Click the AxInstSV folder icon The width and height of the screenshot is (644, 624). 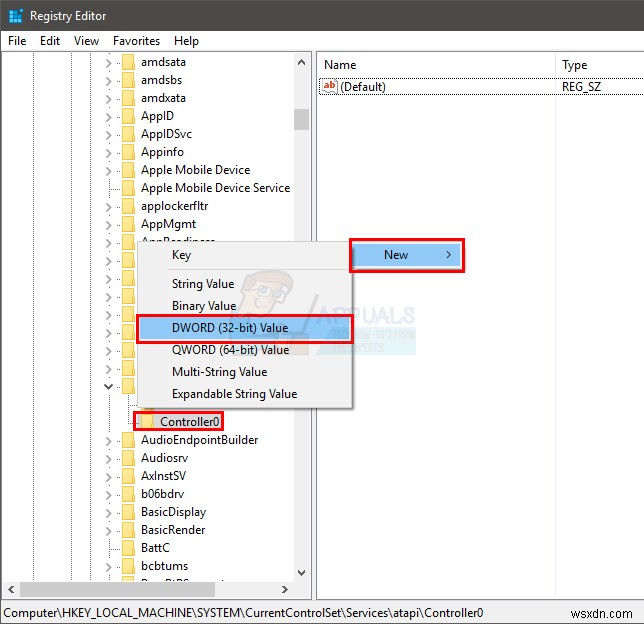coord(128,477)
